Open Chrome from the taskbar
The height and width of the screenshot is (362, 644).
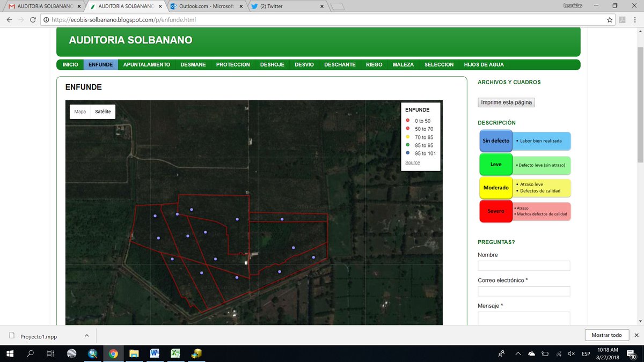pos(113,353)
